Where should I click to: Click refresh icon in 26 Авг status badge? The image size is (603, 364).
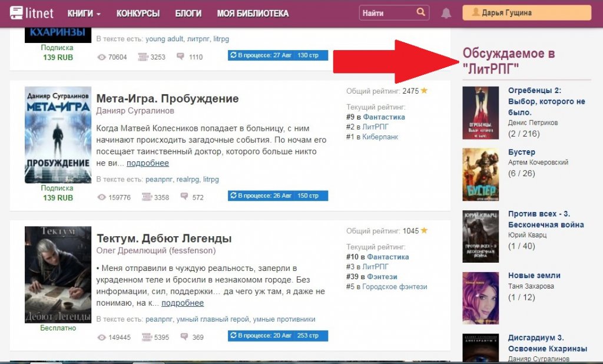click(x=233, y=196)
